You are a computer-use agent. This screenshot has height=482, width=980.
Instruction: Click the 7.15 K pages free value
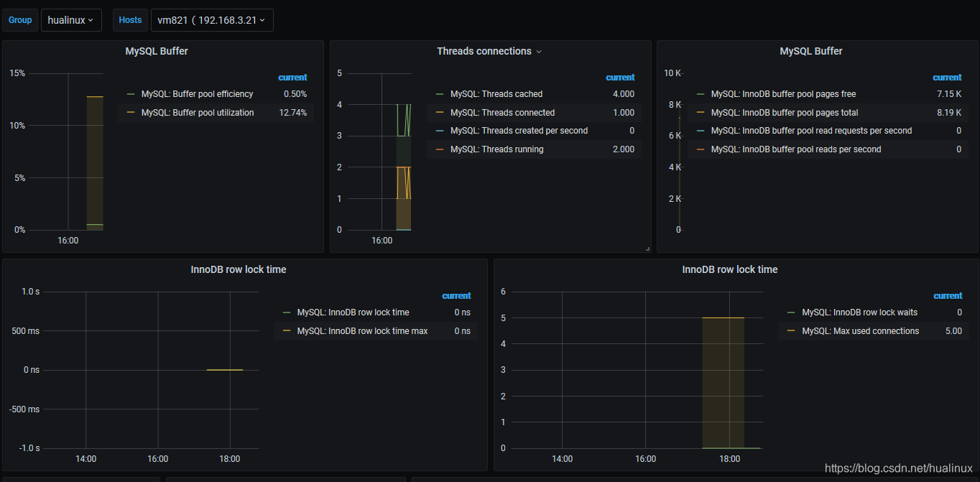tap(949, 94)
